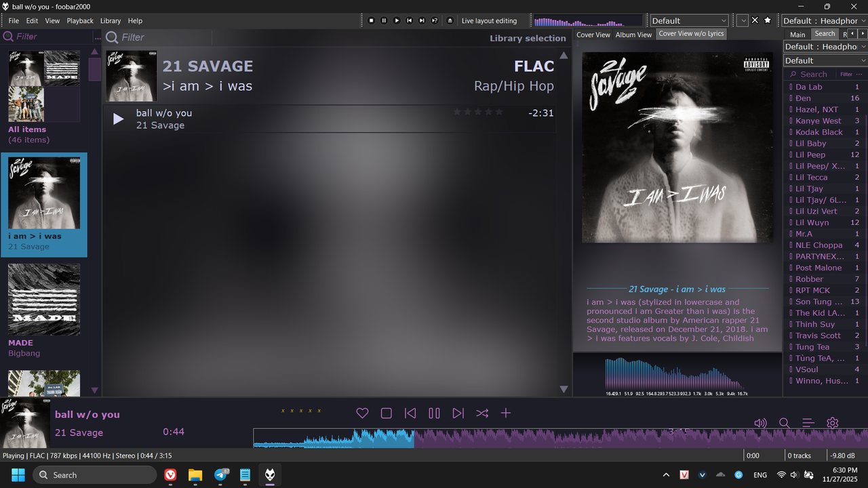Click the play arrow beside 'ball w/o you'
The width and height of the screenshot is (868, 488).
coord(118,119)
